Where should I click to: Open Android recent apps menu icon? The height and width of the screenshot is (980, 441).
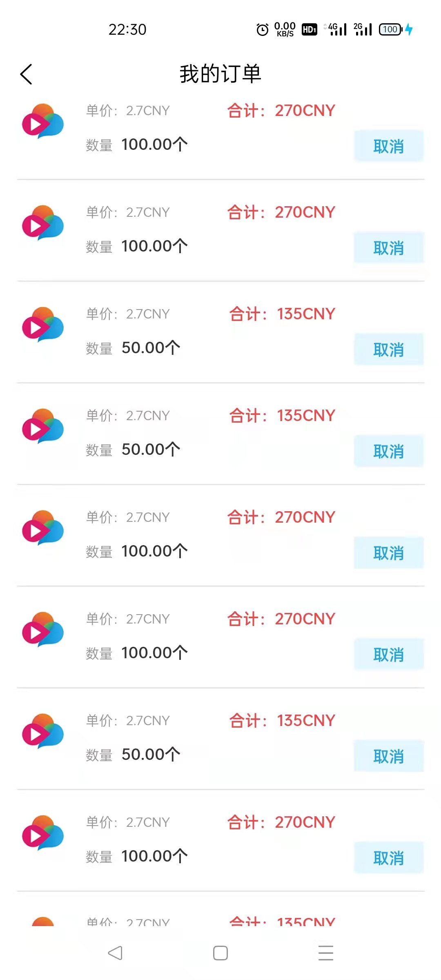(326, 953)
